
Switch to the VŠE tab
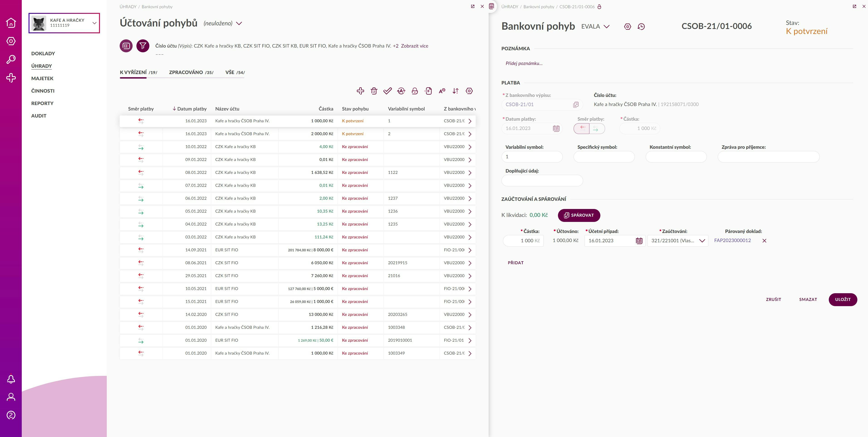pos(235,72)
